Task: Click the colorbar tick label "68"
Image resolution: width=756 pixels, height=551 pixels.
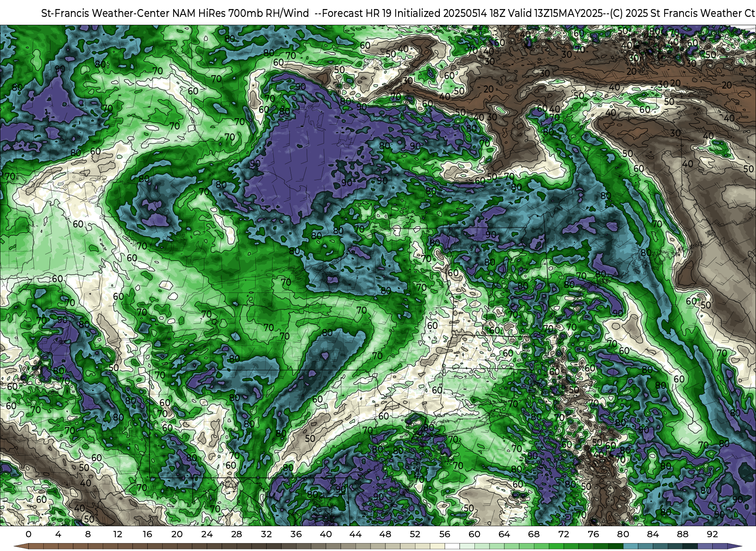Action: pyautogui.click(x=534, y=534)
